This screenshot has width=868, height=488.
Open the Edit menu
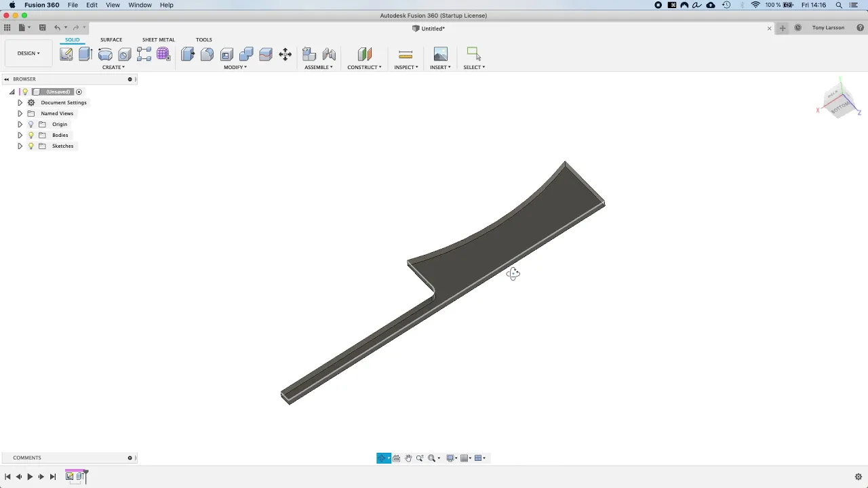(92, 5)
